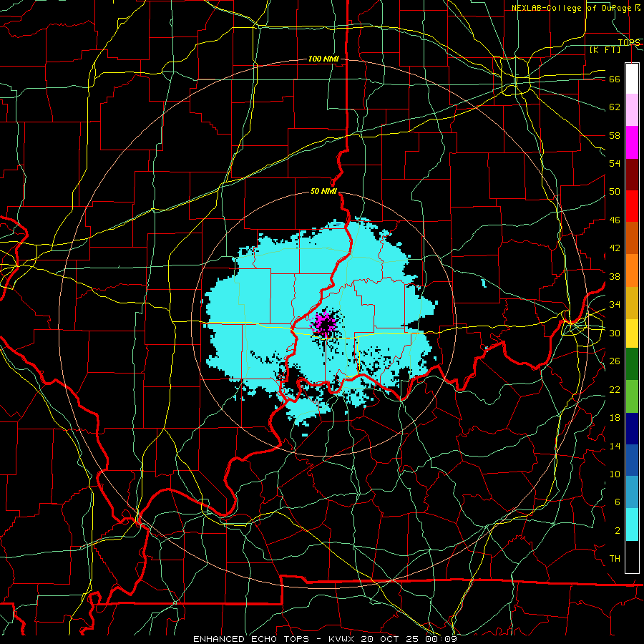Click the 'KVWX' radar site identifier
Viewport: 644px width, 644px height.
tap(343, 639)
